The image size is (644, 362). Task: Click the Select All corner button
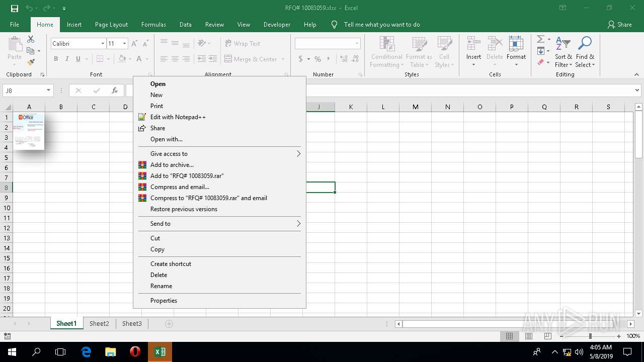coord(8,107)
